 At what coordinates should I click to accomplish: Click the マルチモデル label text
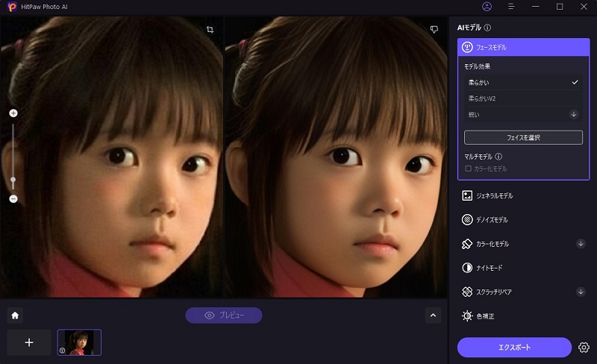pos(478,157)
